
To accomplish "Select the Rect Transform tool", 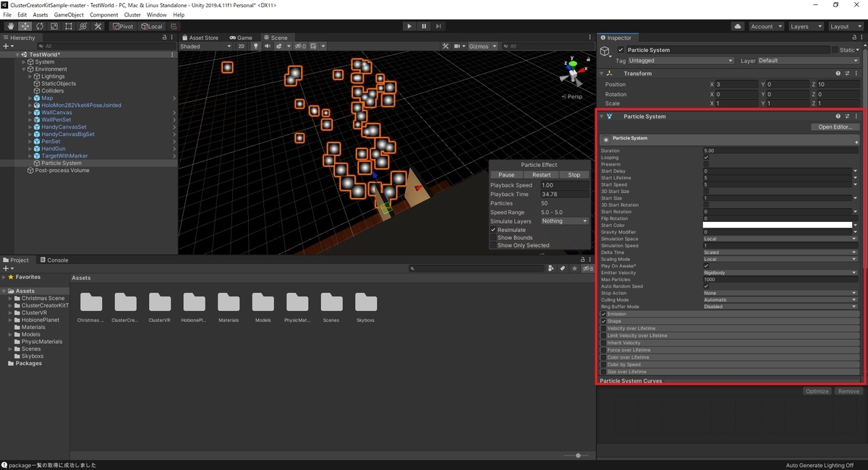I will 68,27.
